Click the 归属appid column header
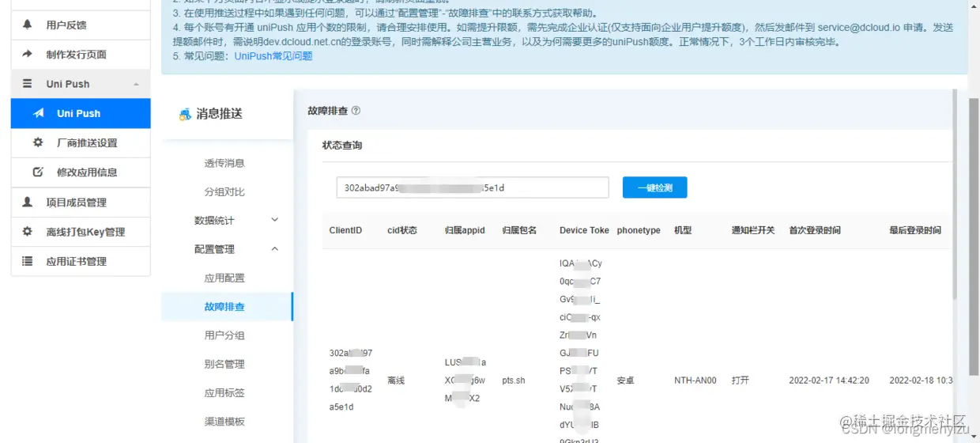The height and width of the screenshot is (443, 980). (x=465, y=230)
